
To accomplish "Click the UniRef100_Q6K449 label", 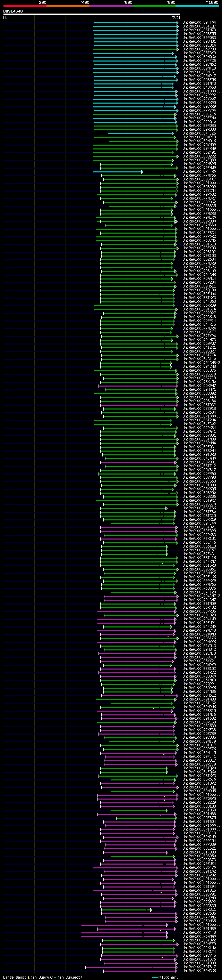I will click(x=199, y=397).
